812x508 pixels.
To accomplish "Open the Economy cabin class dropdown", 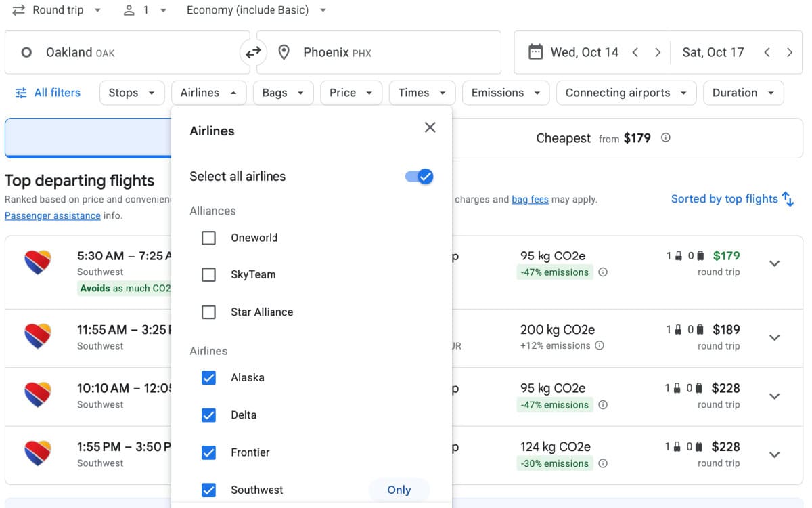I will (256, 10).
